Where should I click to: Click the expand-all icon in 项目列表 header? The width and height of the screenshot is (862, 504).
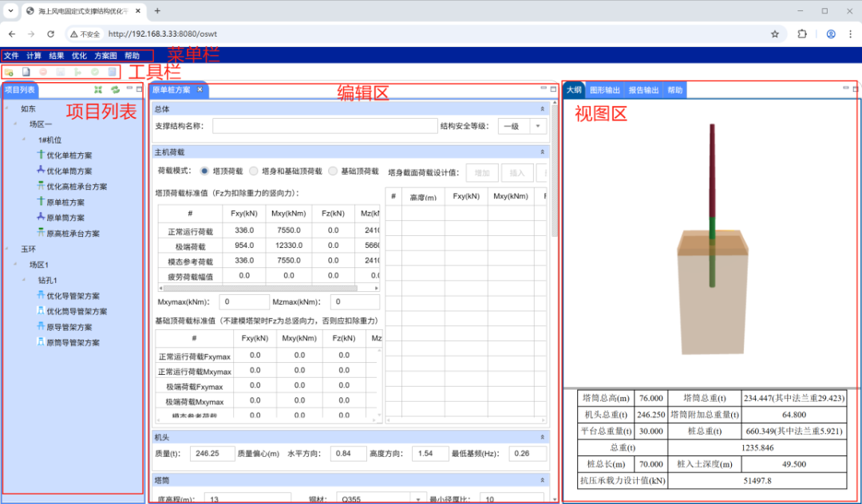pyautogui.click(x=98, y=90)
